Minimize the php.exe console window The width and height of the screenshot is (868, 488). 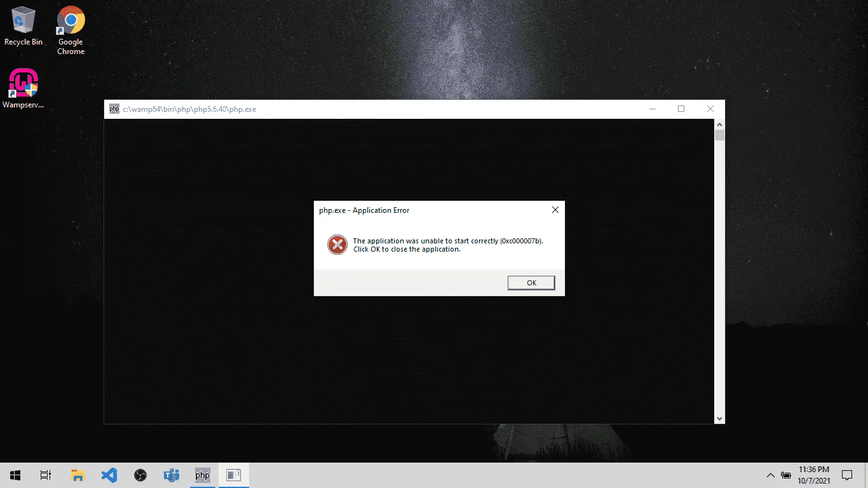point(653,109)
